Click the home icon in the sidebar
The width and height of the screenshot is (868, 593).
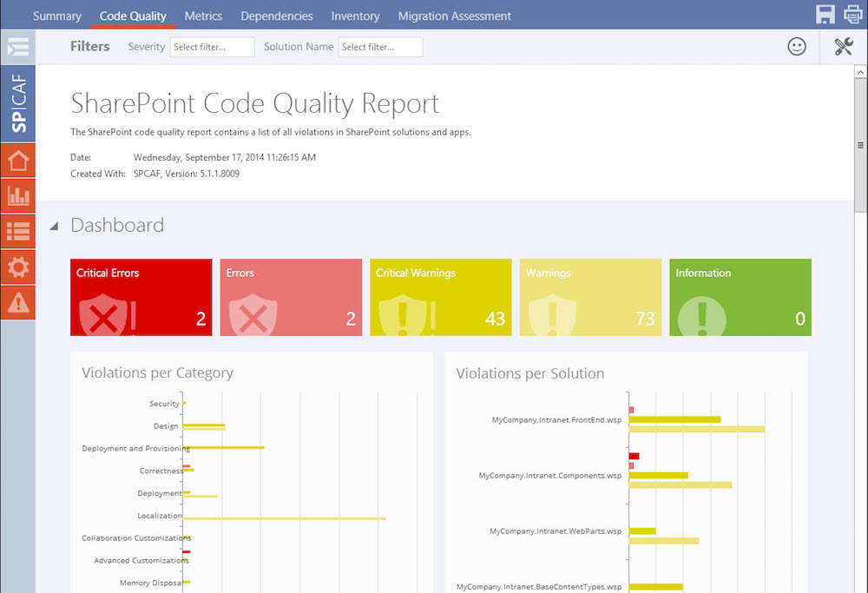(17, 161)
